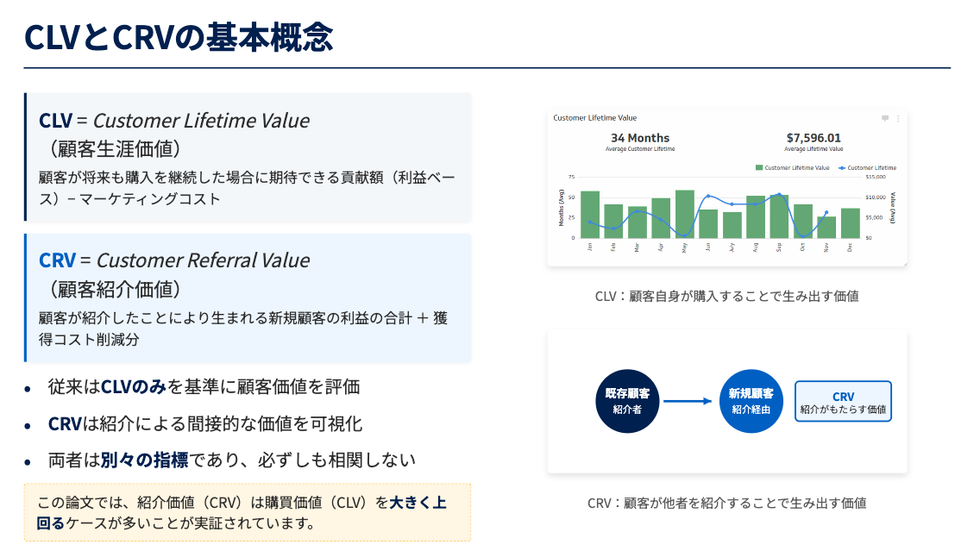Click the blue 新規顧客 circle
The width and height of the screenshot is (980, 551).
coord(751,400)
